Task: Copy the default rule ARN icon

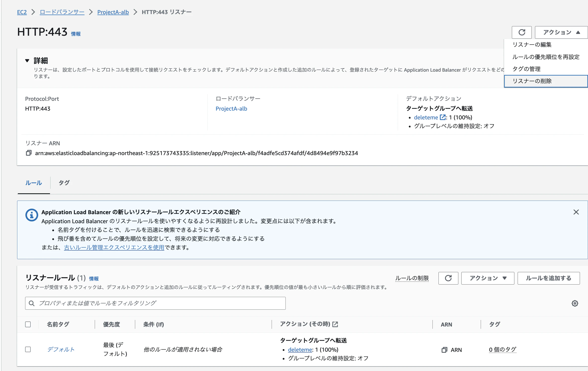Action: pos(444,350)
